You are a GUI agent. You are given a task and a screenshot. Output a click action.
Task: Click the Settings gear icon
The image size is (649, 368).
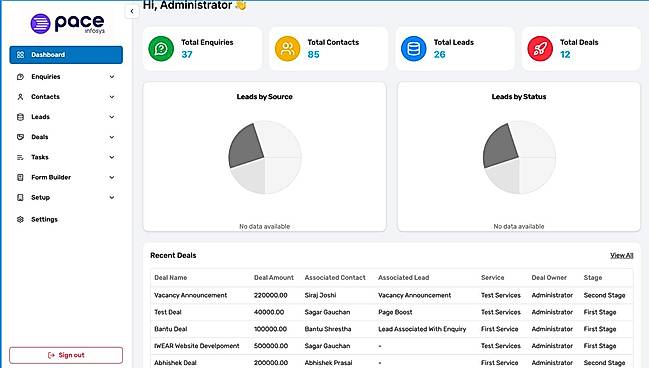[20, 219]
